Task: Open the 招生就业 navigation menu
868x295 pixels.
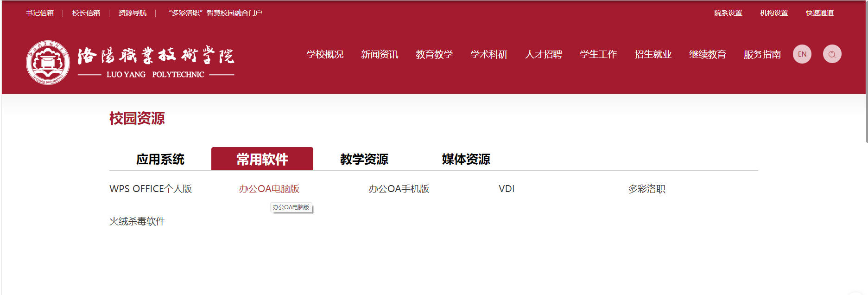Action: click(x=653, y=55)
